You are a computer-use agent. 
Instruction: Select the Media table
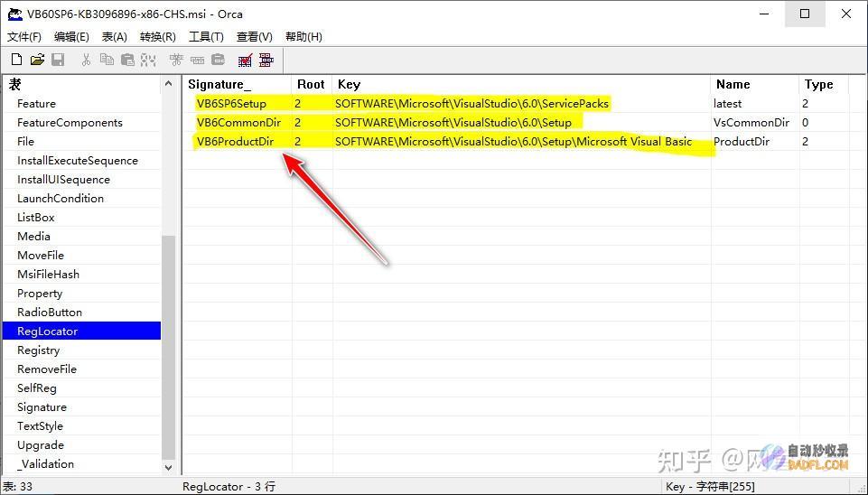pyautogui.click(x=33, y=237)
